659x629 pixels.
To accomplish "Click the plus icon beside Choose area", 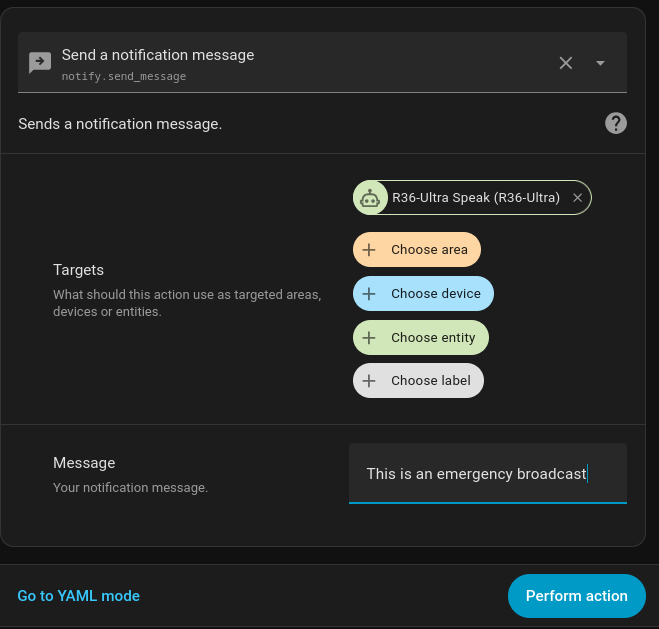I will 369,250.
